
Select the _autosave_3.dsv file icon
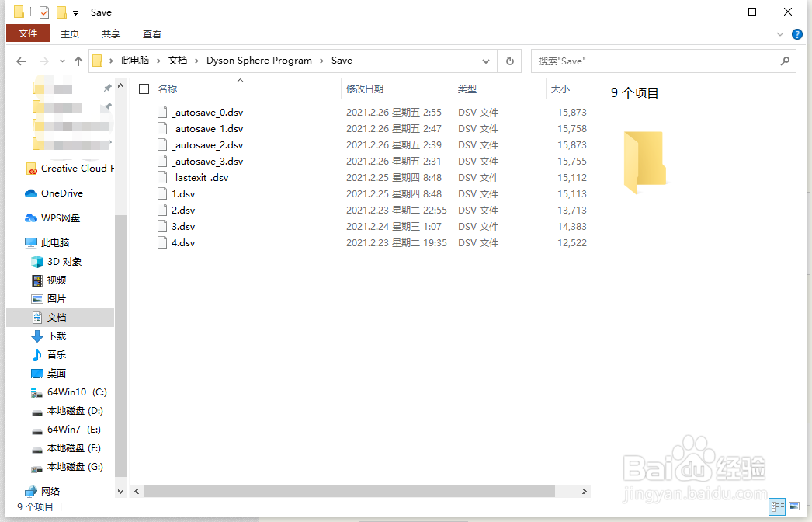162,162
